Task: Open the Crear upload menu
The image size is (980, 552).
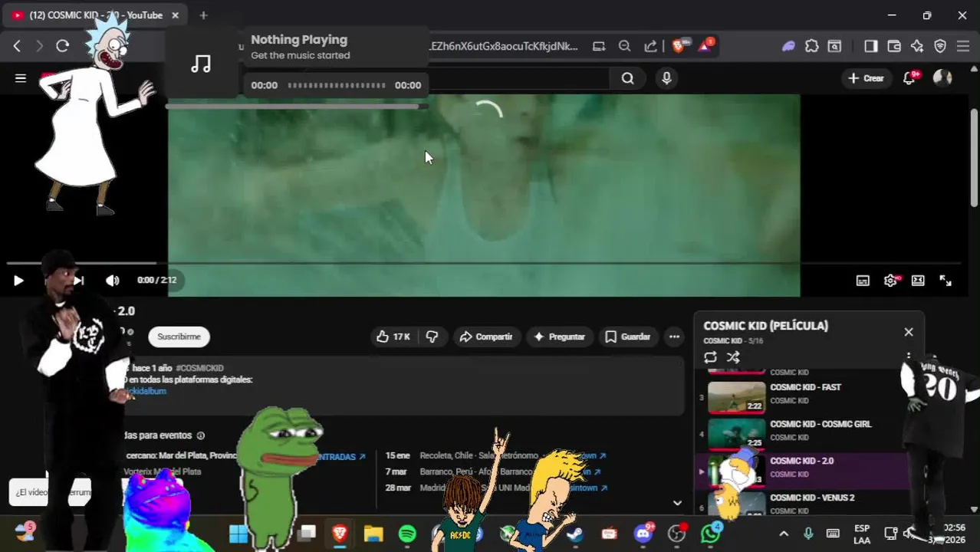Action: (x=866, y=78)
